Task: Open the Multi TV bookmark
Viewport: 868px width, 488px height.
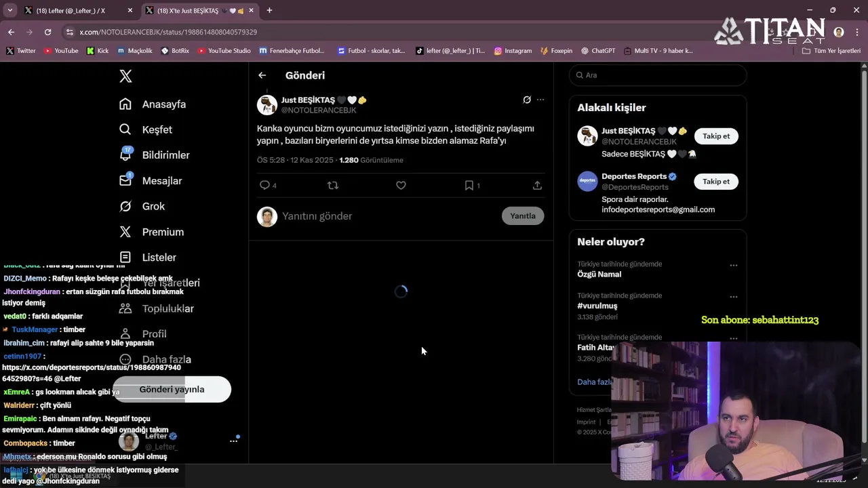Action: click(658, 51)
